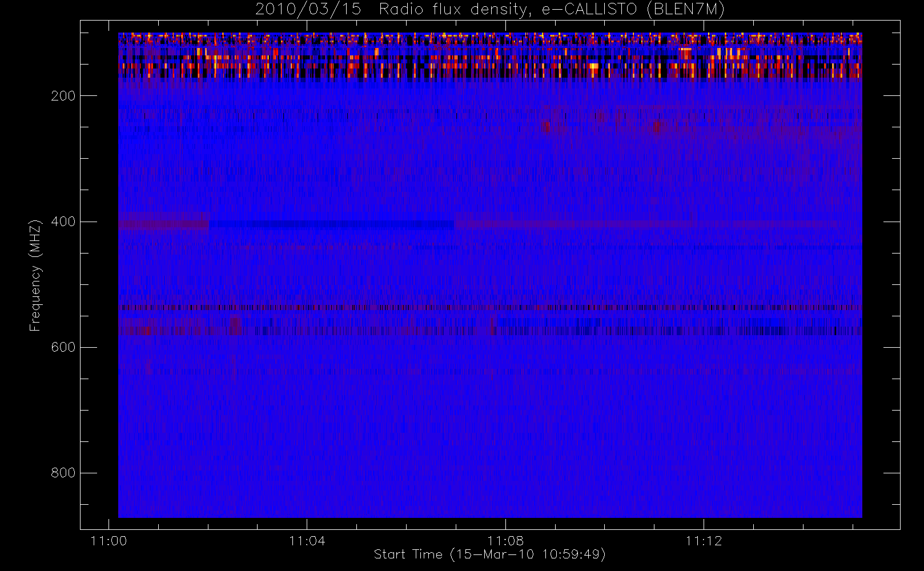Click the 800 frequency tick label
Viewport: 924px width, 571px height.
point(63,473)
